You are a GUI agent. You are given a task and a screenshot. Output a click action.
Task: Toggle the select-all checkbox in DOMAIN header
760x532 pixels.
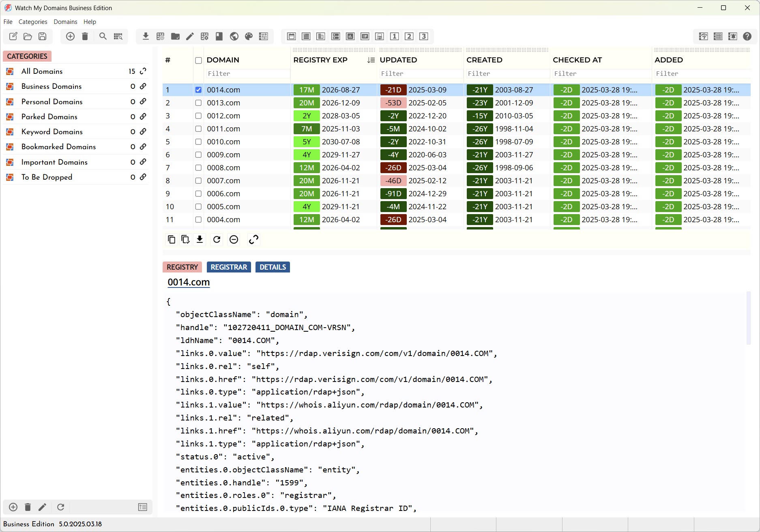click(x=198, y=60)
